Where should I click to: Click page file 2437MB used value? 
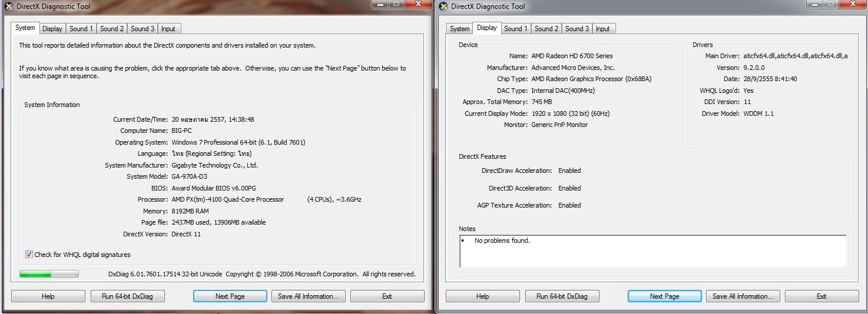(x=218, y=222)
